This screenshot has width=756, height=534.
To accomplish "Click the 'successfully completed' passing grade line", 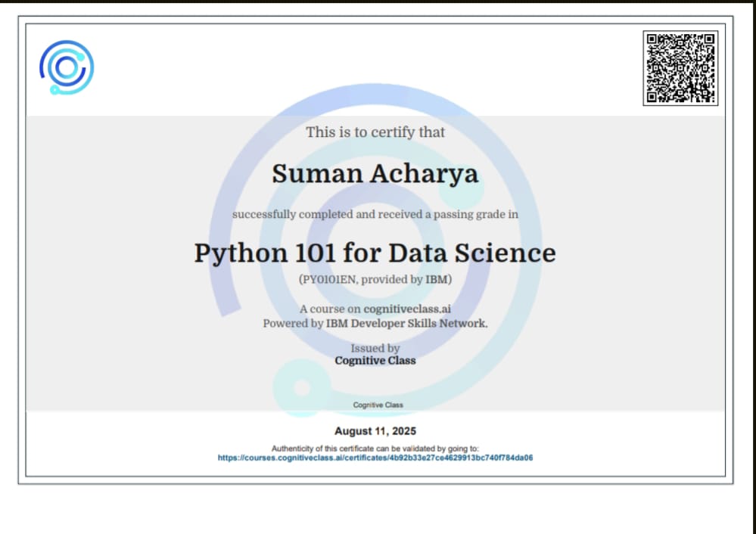I will click(x=375, y=215).
